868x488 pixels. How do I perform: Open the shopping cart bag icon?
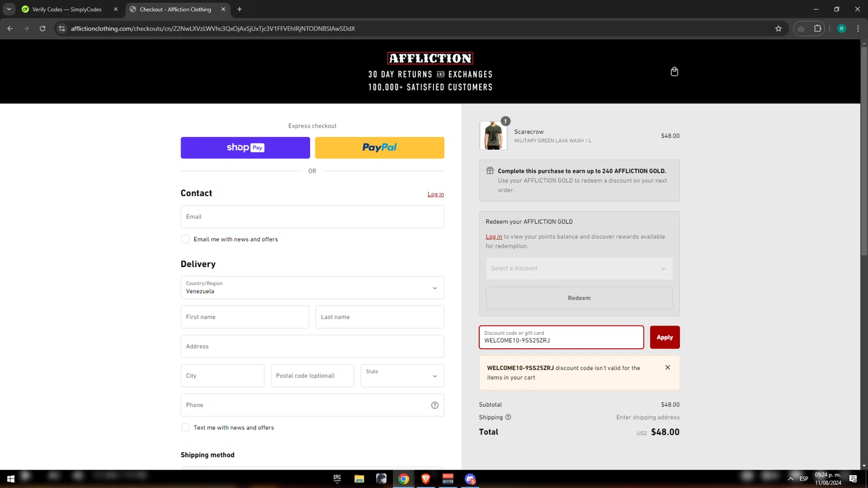pyautogui.click(x=674, y=72)
